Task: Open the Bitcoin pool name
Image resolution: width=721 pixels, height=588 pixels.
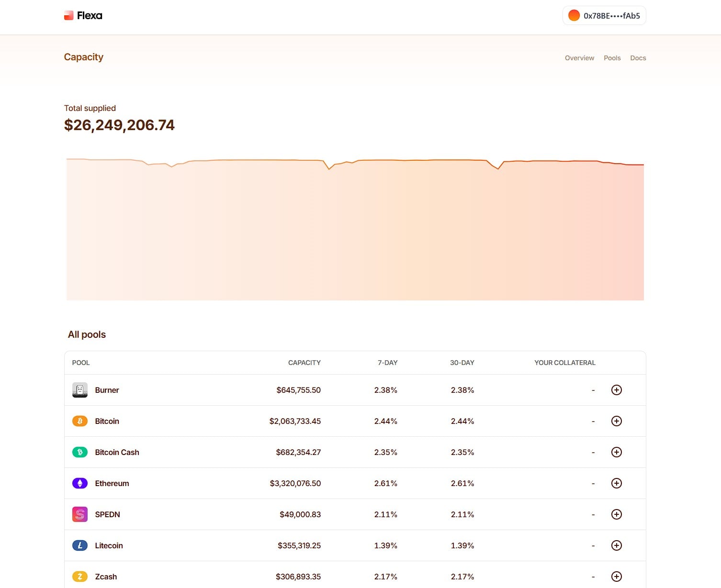Action: pyautogui.click(x=107, y=421)
